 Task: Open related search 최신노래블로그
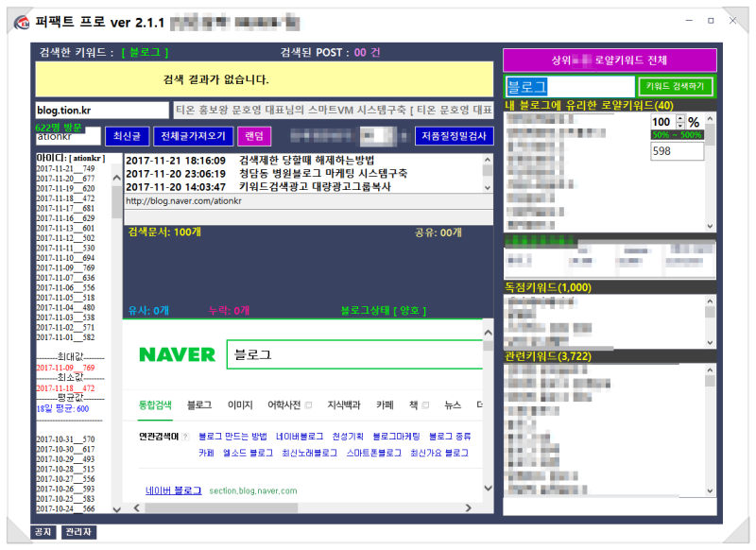[310, 453]
